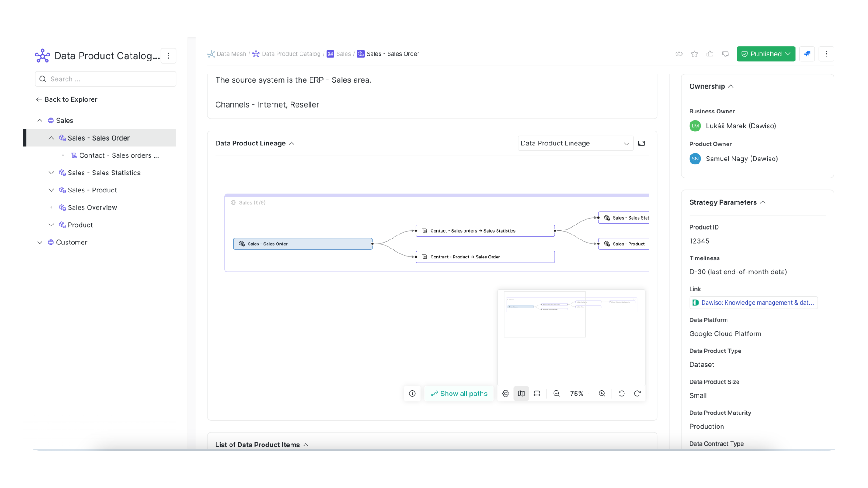Mark page as favorite with star icon

[694, 54]
